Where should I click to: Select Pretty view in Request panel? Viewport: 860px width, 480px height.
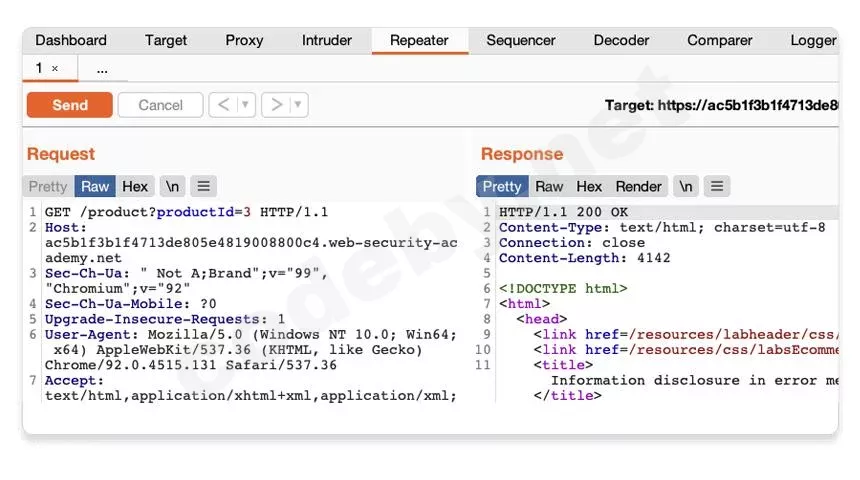[x=48, y=186]
